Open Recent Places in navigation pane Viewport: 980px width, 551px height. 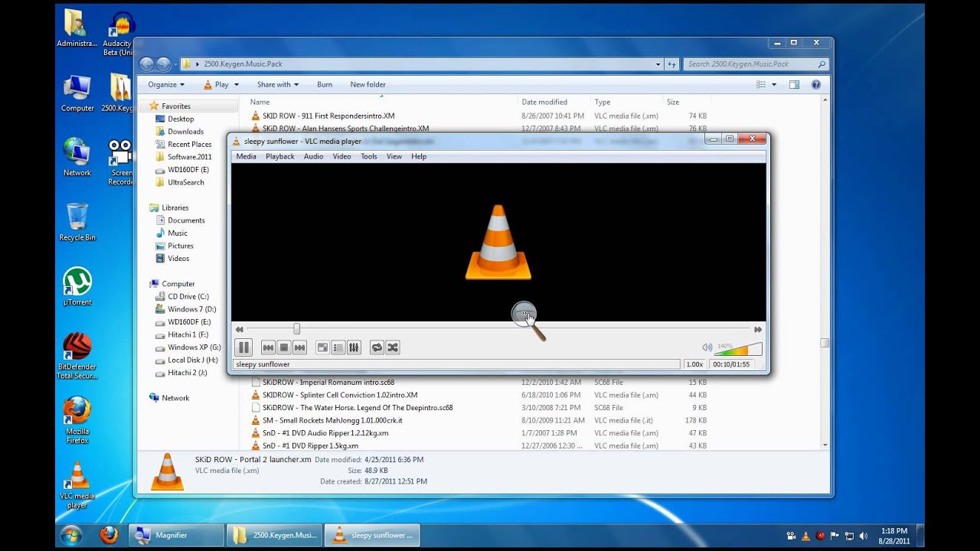189,144
